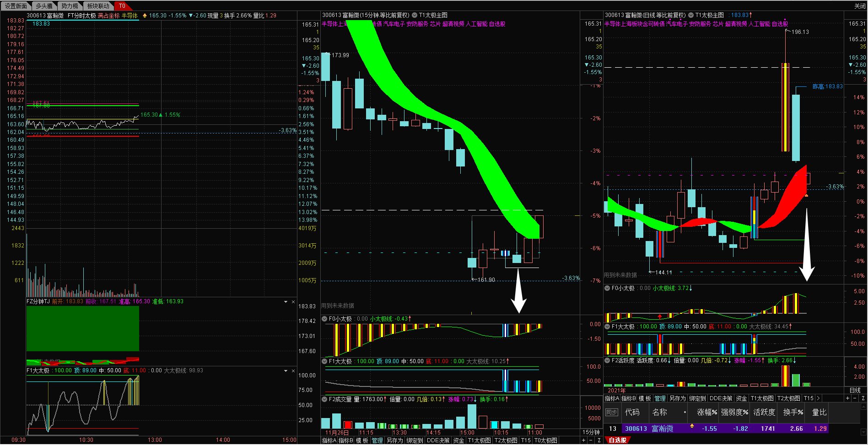Viewport: 868px width, 445px height.
Task: Select 指标A under the 15-minute chart
Action: click(x=329, y=440)
